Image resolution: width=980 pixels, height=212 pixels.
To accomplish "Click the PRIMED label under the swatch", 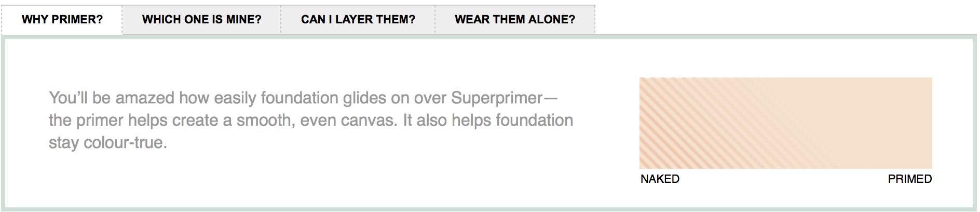I will [x=909, y=179].
